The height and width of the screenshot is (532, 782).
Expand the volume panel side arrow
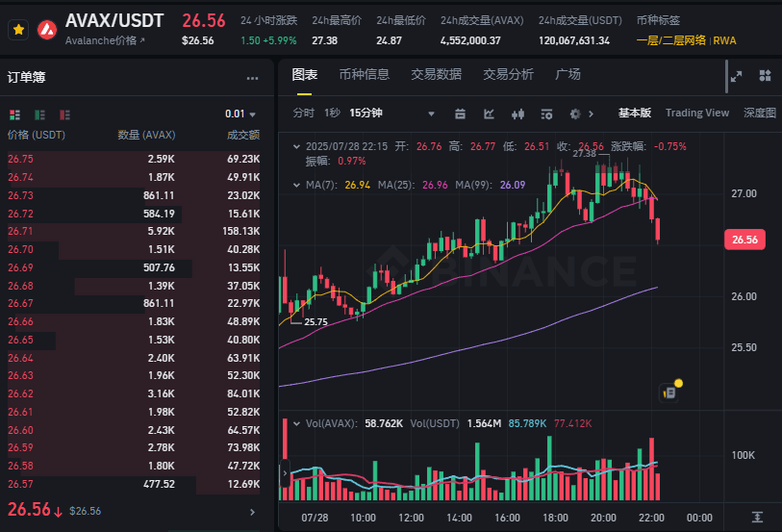285,472
